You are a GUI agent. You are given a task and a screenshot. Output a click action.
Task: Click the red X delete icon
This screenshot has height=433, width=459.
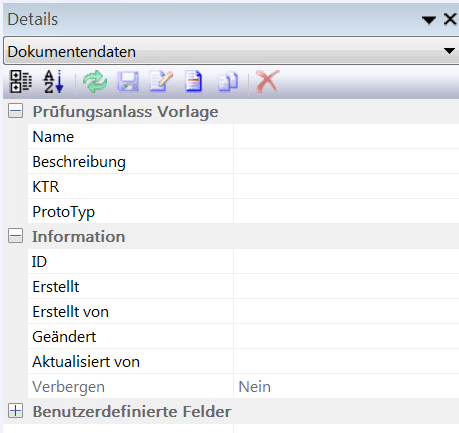267,81
